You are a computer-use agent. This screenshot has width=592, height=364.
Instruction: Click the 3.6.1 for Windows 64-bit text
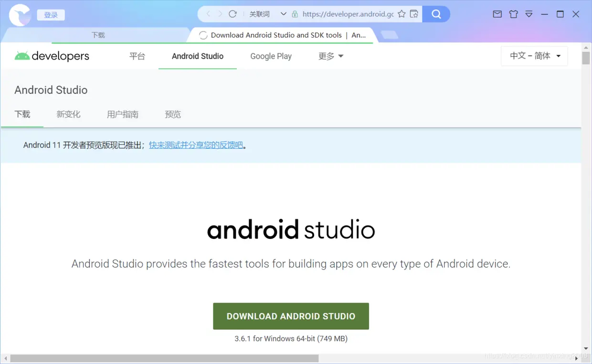[291, 339]
